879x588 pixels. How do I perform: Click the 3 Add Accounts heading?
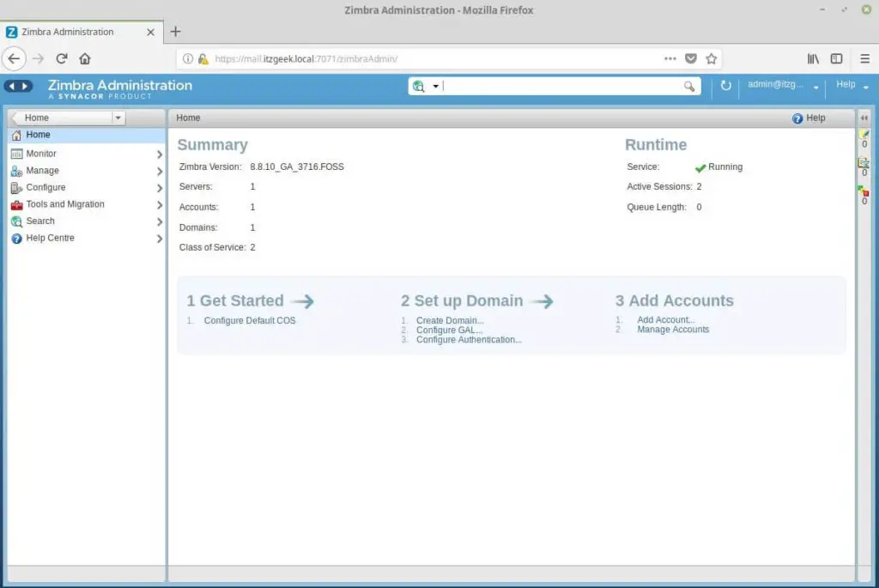[x=675, y=301]
